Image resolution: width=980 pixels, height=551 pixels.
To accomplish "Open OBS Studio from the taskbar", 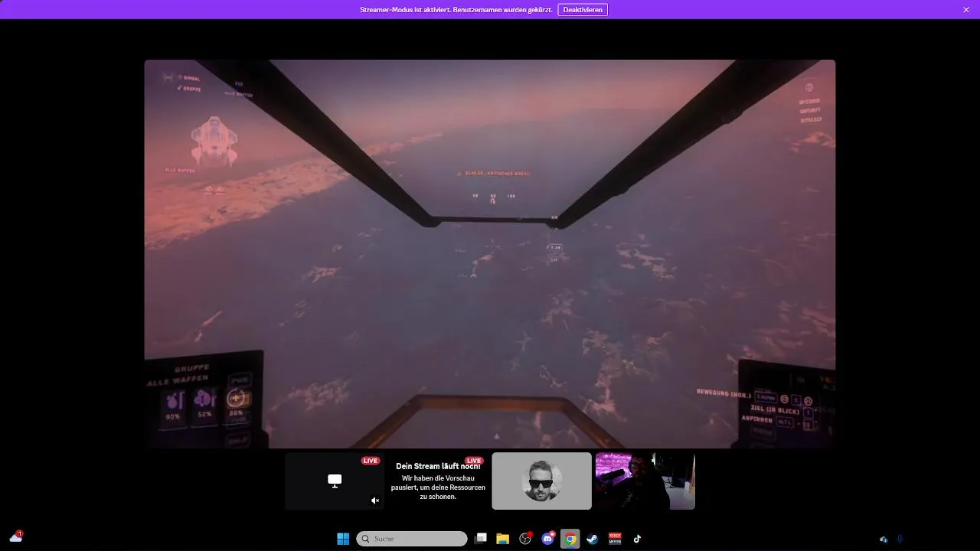I will [x=525, y=539].
